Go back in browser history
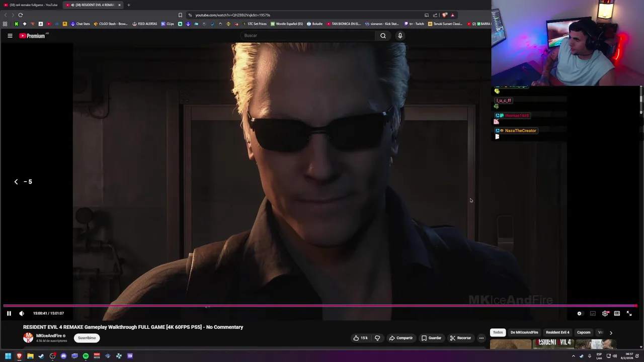 tap(6, 15)
